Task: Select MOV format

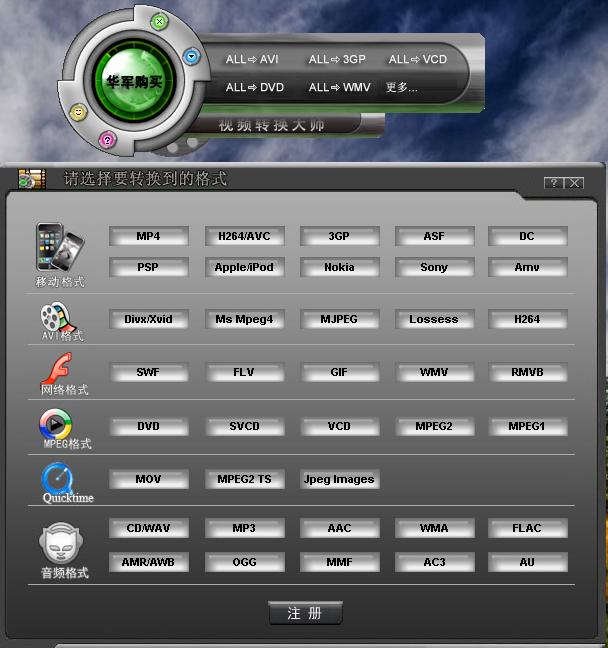Action: [x=148, y=479]
